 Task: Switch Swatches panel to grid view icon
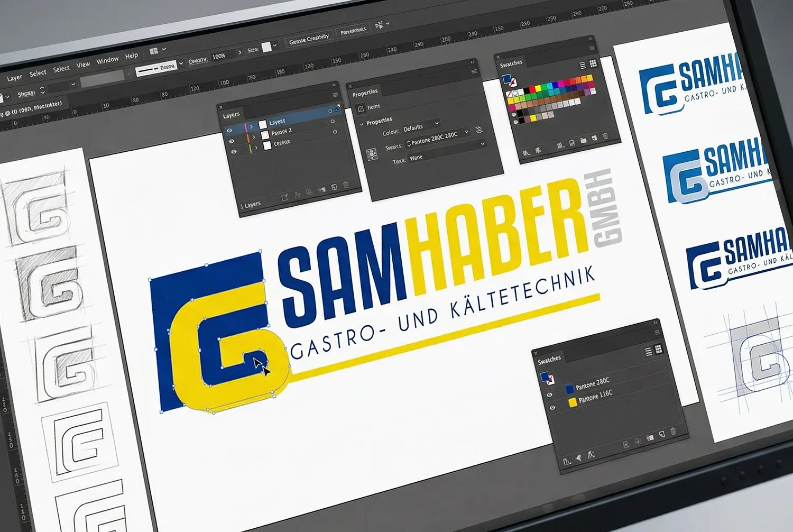[x=658, y=349]
